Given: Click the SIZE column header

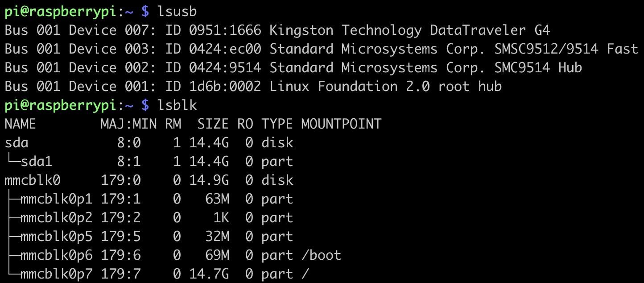Looking at the screenshot, I should pyautogui.click(x=213, y=124).
